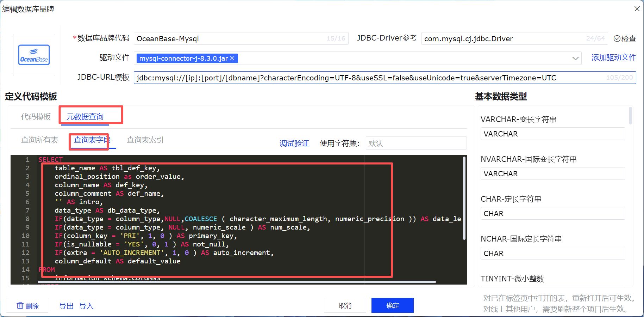
Task: Click the FROM keyword on line 14
Action: pos(46,270)
